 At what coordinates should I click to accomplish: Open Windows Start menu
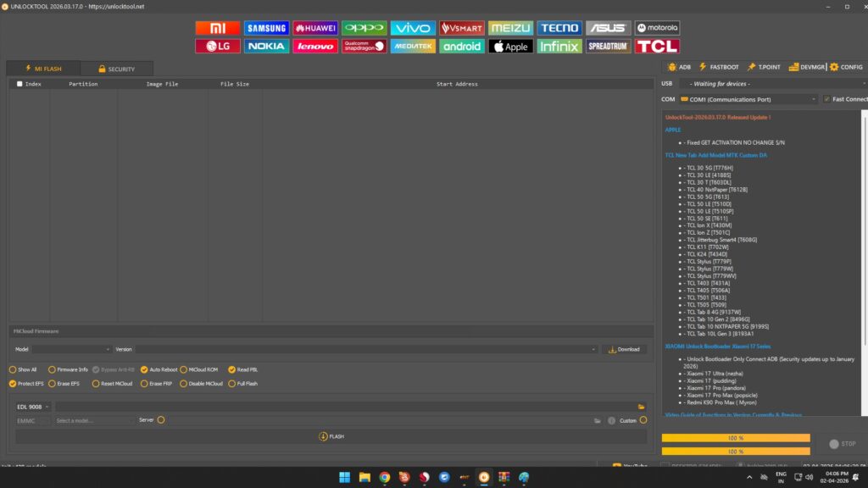344,477
